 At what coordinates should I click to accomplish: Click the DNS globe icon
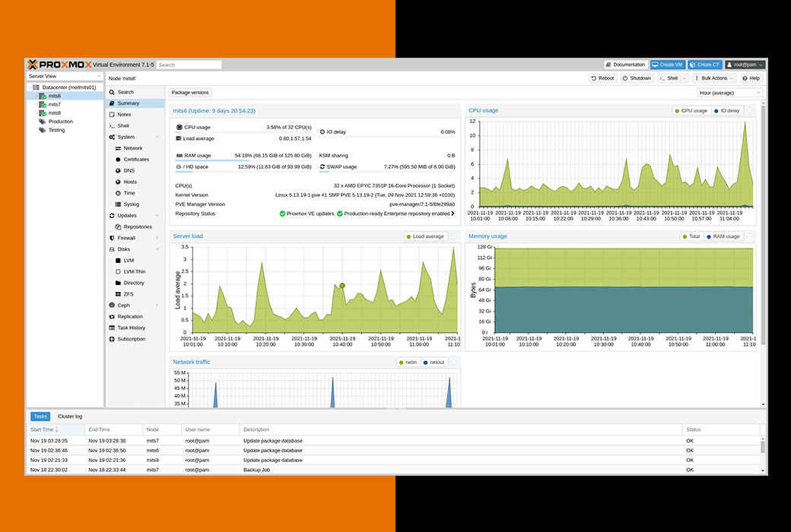[x=118, y=170]
